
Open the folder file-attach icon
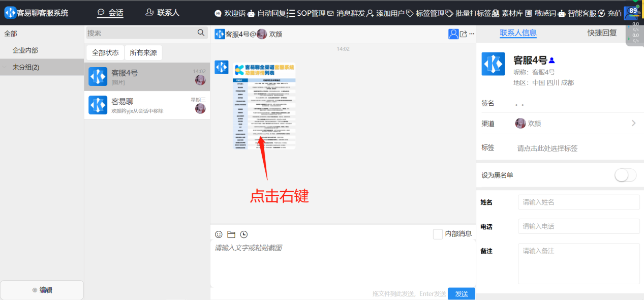coord(231,234)
